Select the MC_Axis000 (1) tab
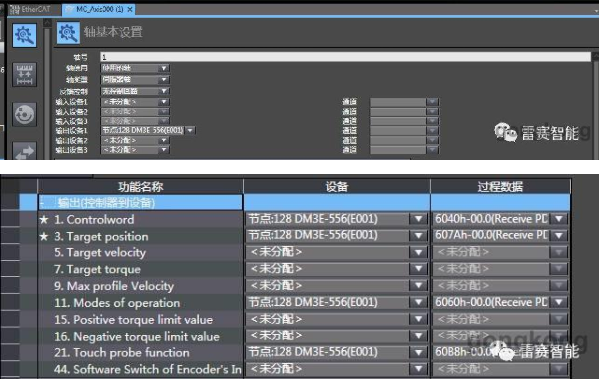Viewport: 600px width, 379px height. coord(99,9)
